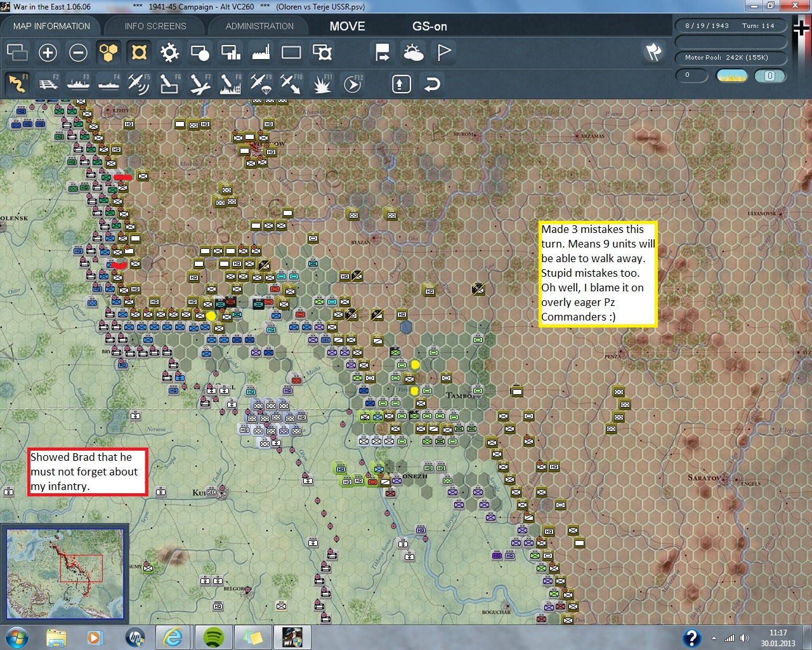
Task: Click the light blue zero indicator pill
Action: [x=770, y=76]
